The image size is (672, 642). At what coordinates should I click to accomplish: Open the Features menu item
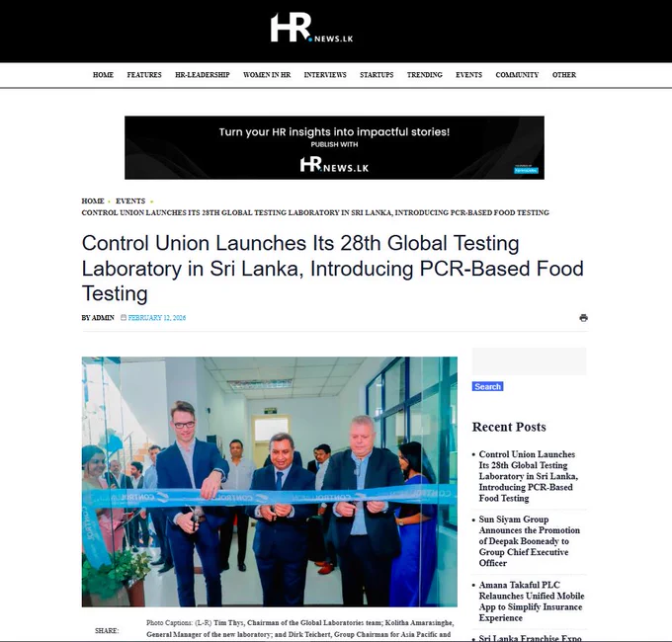click(x=144, y=74)
